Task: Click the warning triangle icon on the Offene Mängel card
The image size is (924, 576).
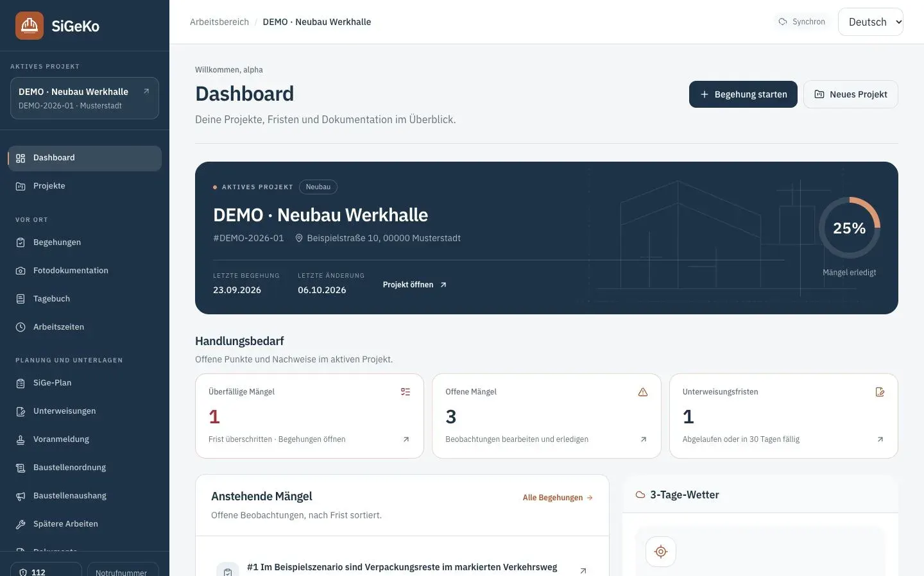Action: 643,392
